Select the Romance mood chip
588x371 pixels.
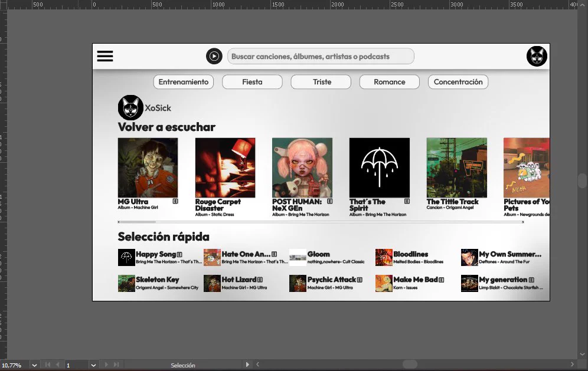(x=389, y=82)
